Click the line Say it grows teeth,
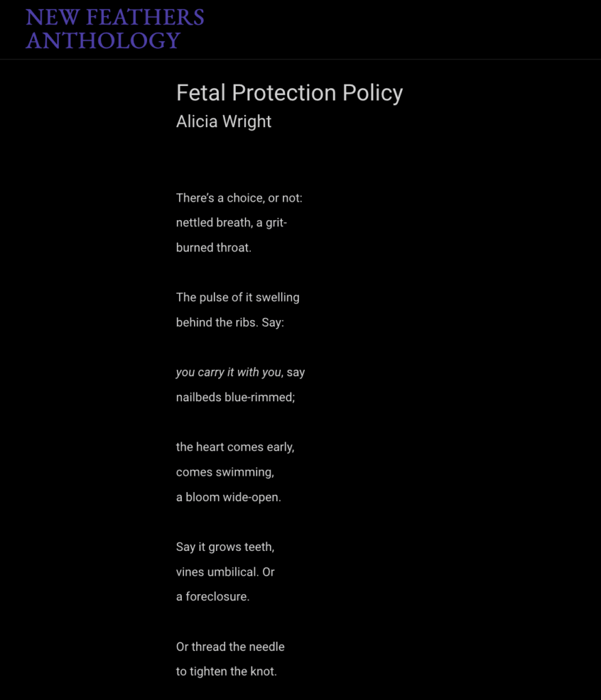 pyautogui.click(x=225, y=547)
